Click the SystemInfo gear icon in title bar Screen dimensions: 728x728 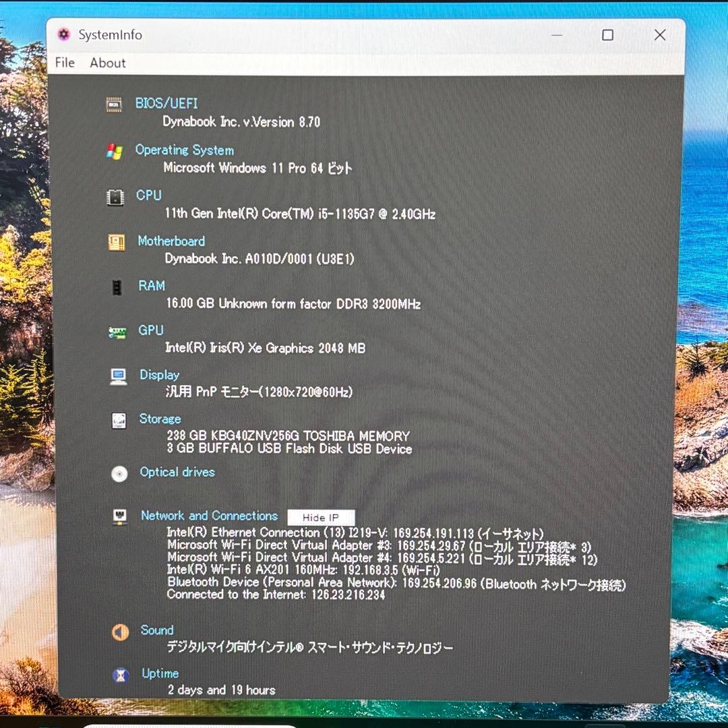point(63,34)
